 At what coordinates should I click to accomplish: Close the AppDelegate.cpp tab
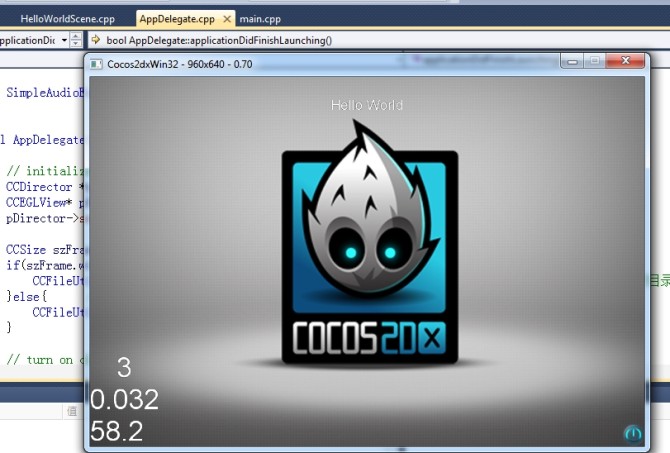tap(227, 19)
